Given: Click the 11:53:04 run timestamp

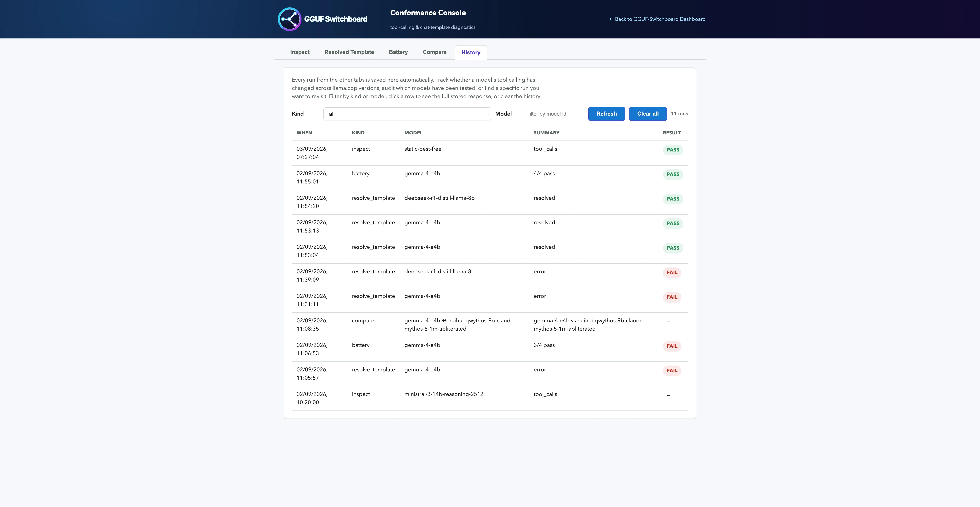Looking at the screenshot, I should coord(312,251).
